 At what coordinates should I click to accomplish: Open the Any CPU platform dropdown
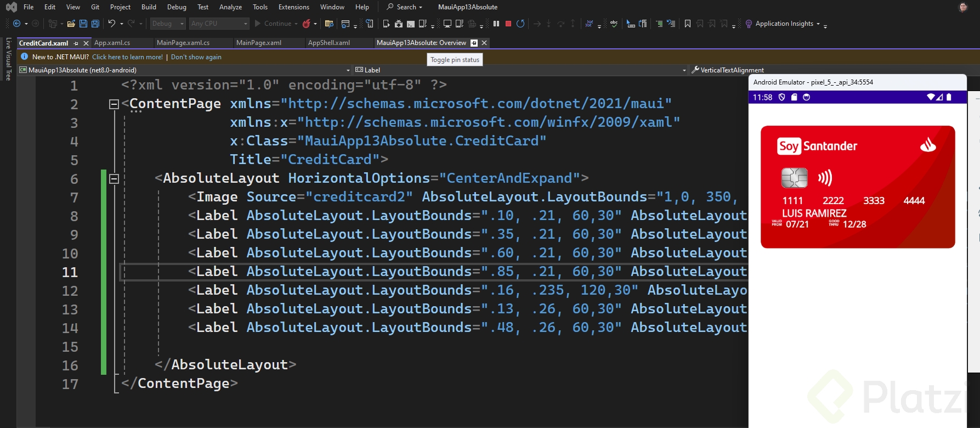pos(219,24)
